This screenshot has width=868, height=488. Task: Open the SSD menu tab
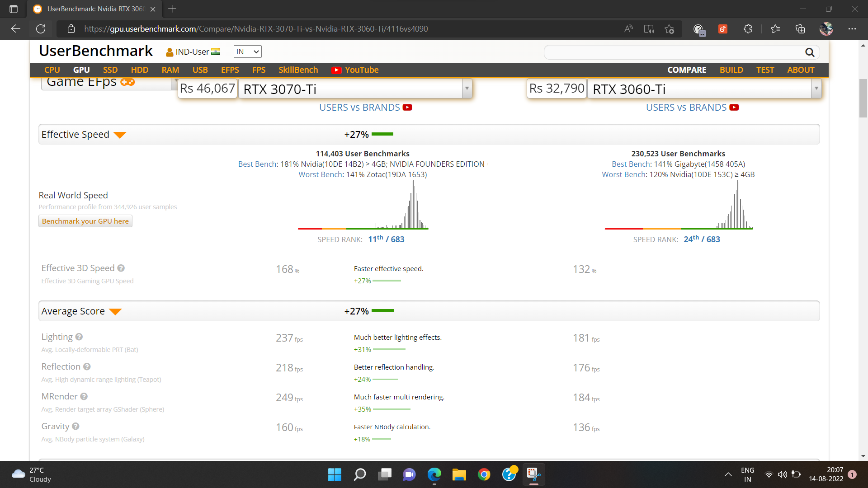pyautogui.click(x=110, y=70)
